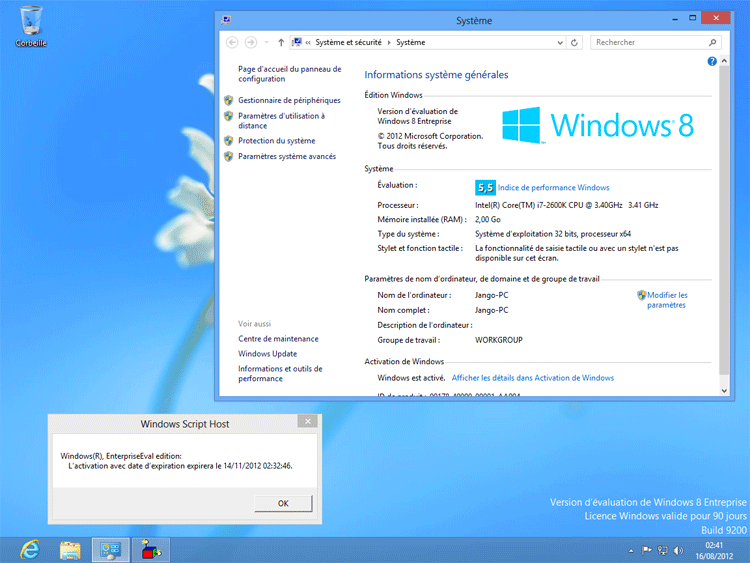Image resolution: width=750 pixels, height=563 pixels.
Task: Close the Windows Script Host dialog
Action: click(x=308, y=421)
